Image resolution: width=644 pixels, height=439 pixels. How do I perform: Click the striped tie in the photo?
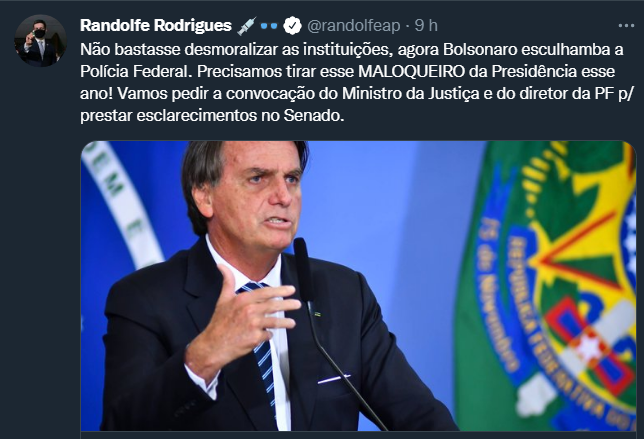(262, 340)
